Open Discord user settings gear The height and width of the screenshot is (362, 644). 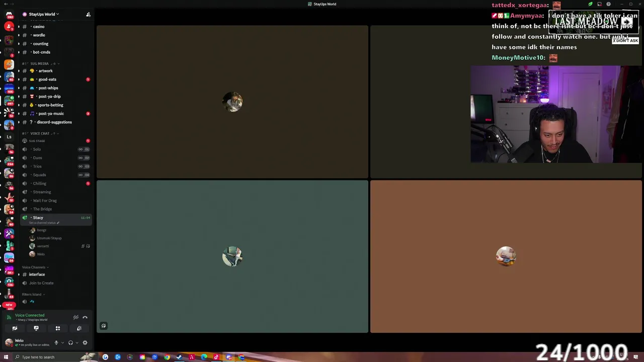click(x=85, y=343)
